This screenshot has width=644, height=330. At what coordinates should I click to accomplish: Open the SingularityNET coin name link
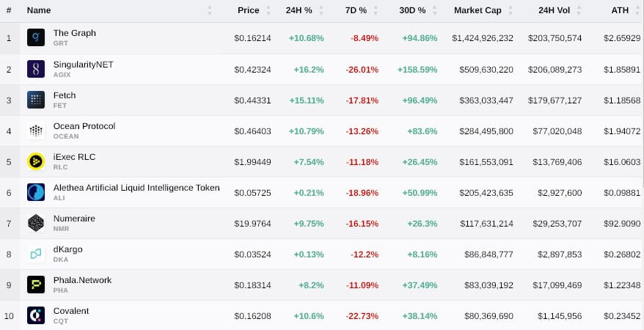[83, 65]
